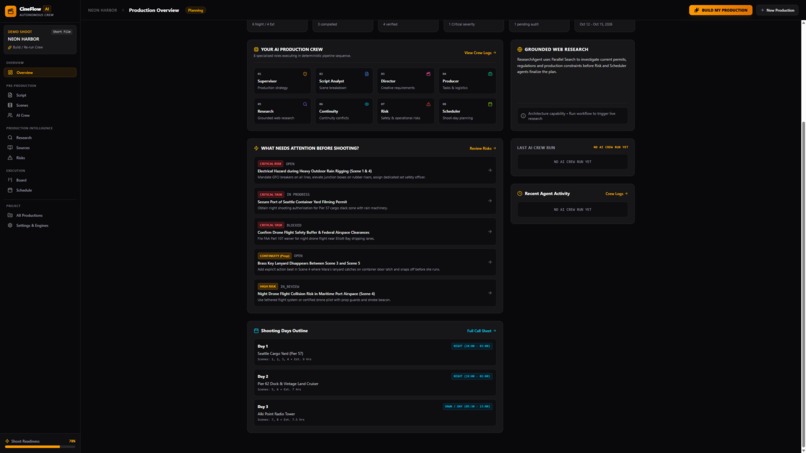Click the AI Crew people icon in sidebar
This screenshot has height=453, width=806.
[x=10, y=115]
